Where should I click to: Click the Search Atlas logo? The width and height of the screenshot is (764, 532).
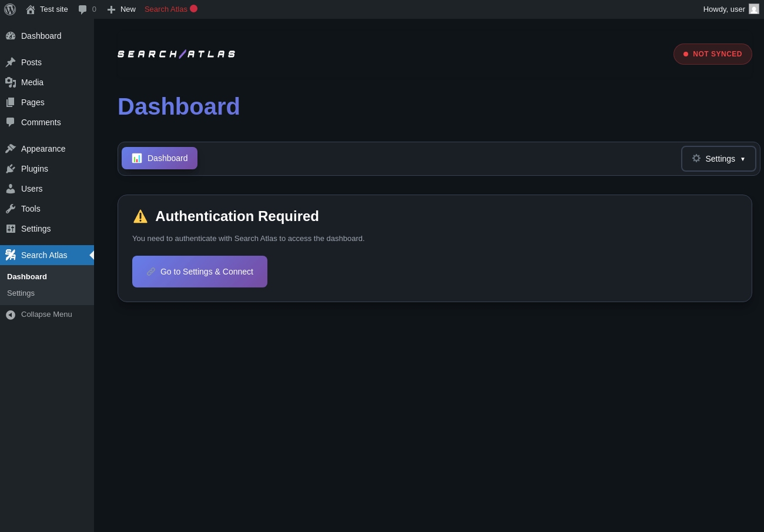[176, 54]
